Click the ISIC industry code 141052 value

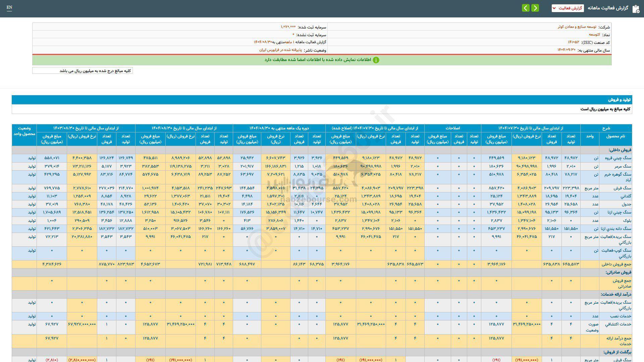[x=573, y=42]
